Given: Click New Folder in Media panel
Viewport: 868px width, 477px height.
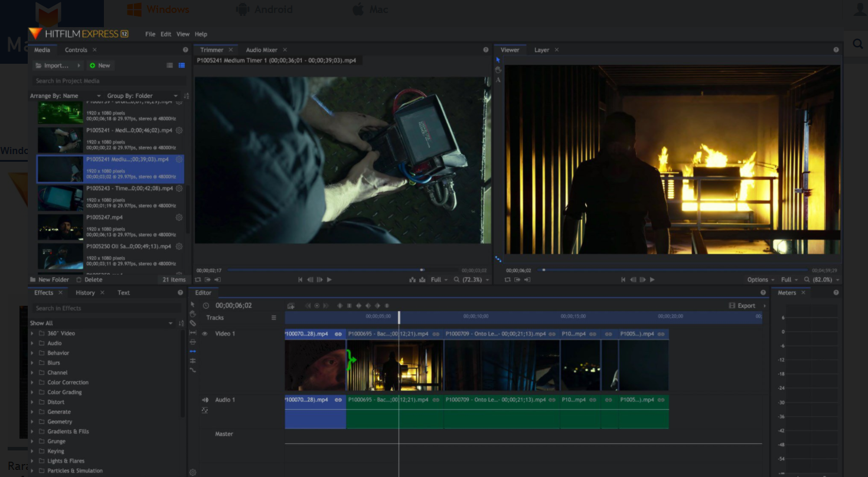Looking at the screenshot, I should (x=49, y=280).
